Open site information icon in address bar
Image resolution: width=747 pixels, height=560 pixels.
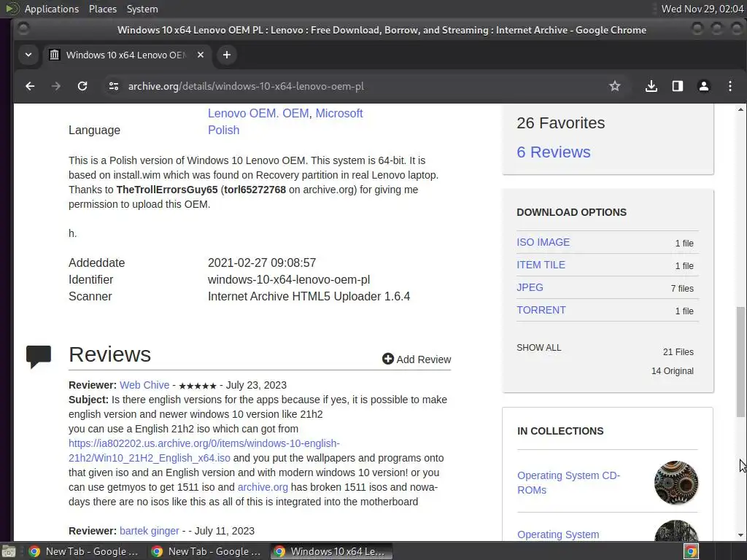click(x=113, y=86)
